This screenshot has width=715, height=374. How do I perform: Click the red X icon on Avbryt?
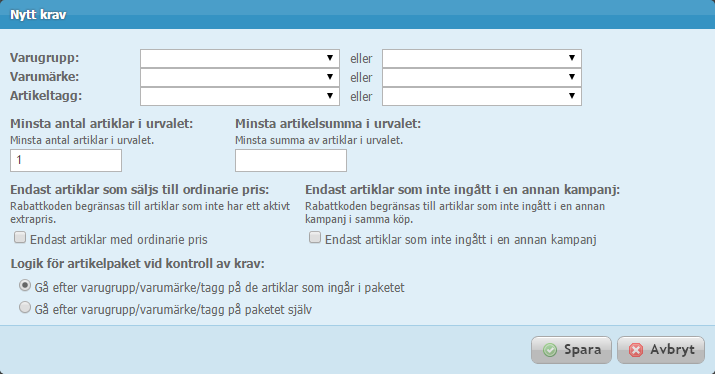pyautogui.click(x=636, y=350)
